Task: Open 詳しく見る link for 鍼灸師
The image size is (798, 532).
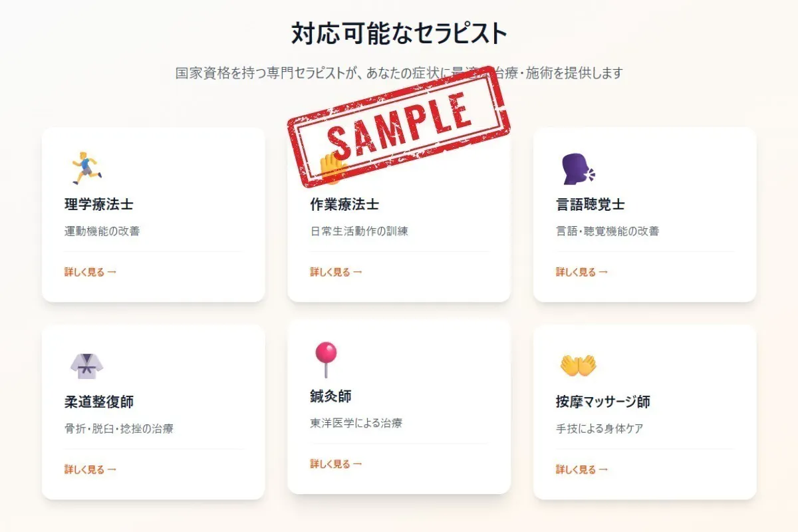Action: click(x=334, y=464)
